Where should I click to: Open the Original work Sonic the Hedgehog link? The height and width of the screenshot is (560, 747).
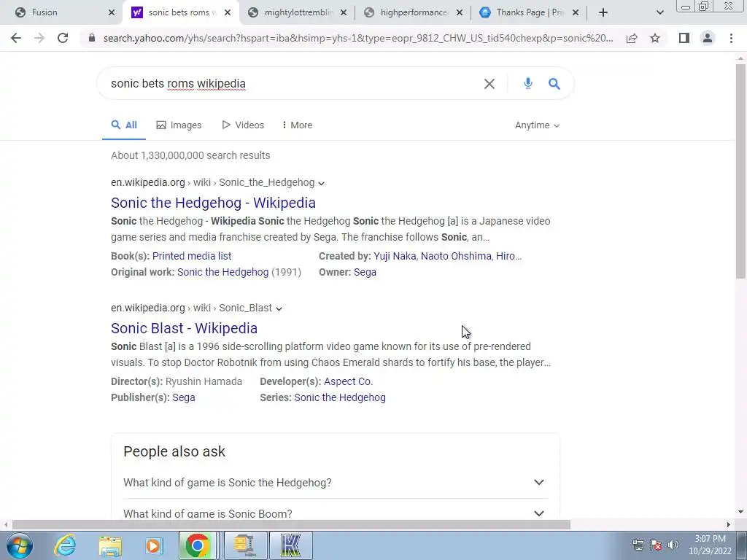pos(223,273)
